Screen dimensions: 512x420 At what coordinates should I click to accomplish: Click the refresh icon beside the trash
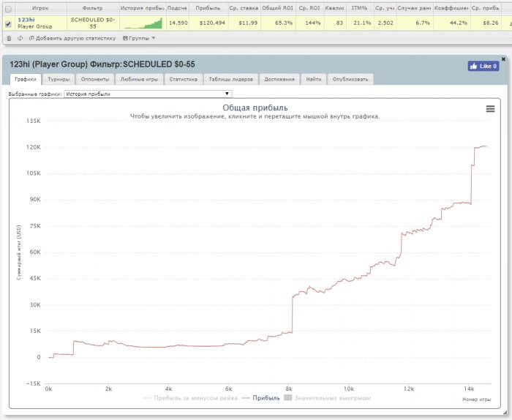(x=20, y=37)
